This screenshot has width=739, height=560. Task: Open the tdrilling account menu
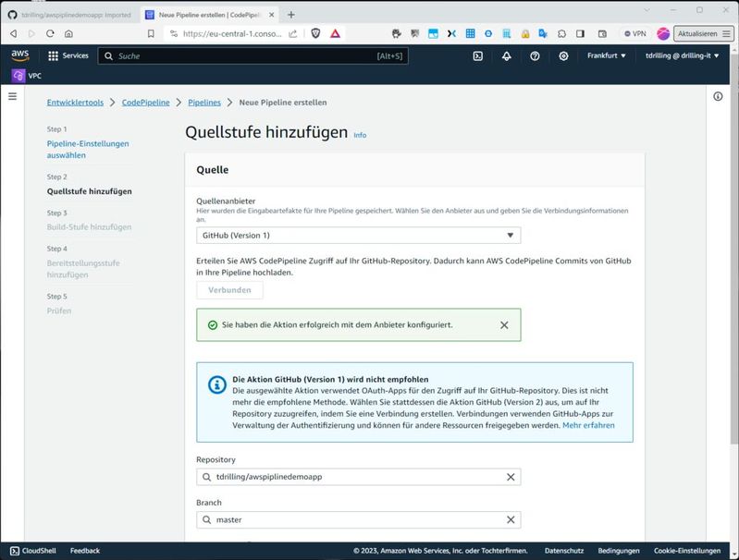click(x=682, y=55)
